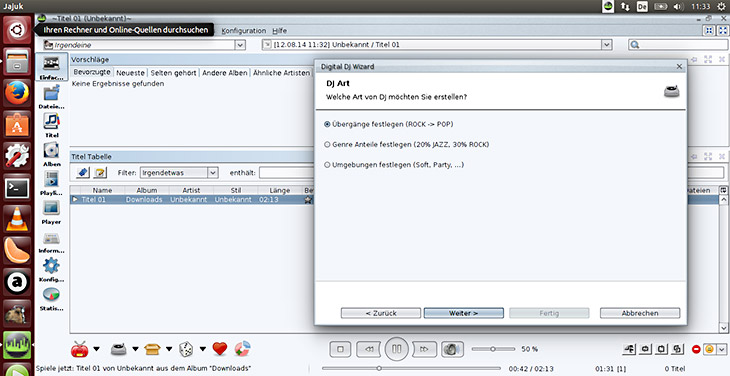This screenshot has width=730, height=376.
Task: Toggle the third mode button
Action: coord(662,349)
